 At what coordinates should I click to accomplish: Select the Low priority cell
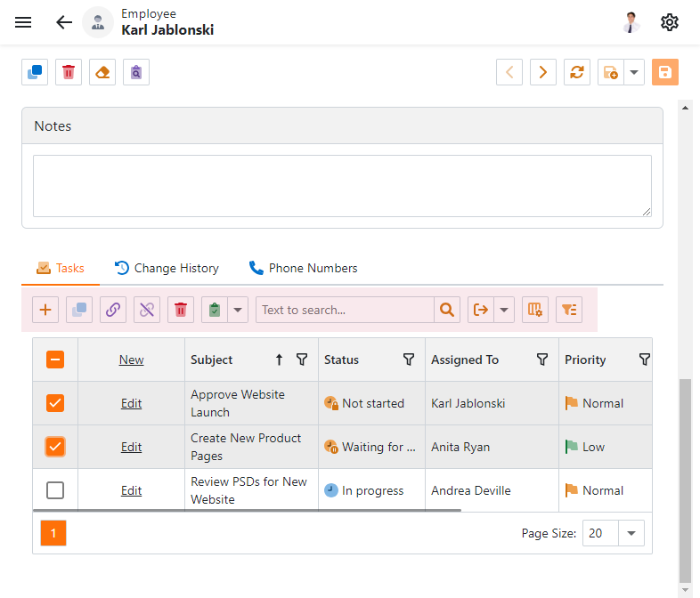pos(606,447)
